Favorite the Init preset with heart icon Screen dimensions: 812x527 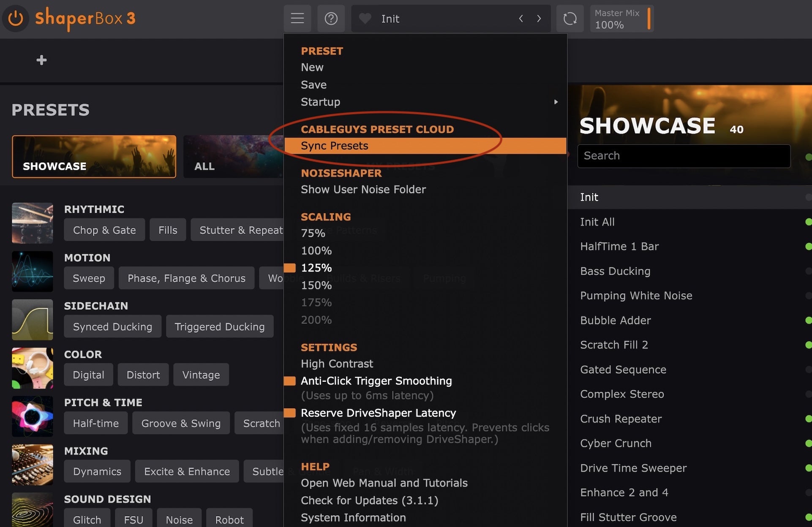pyautogui.click(x=365, y=19)
